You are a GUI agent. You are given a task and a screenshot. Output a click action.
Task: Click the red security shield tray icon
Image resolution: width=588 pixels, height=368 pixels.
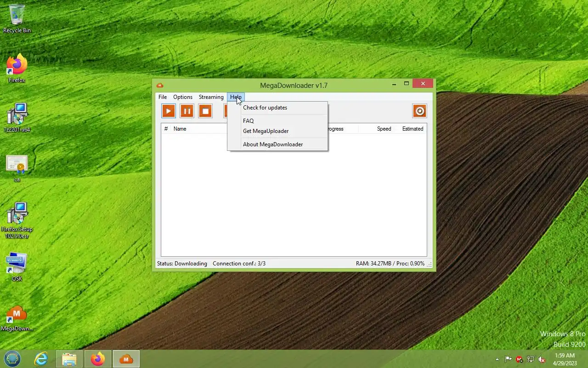click(x=520, y=359)
